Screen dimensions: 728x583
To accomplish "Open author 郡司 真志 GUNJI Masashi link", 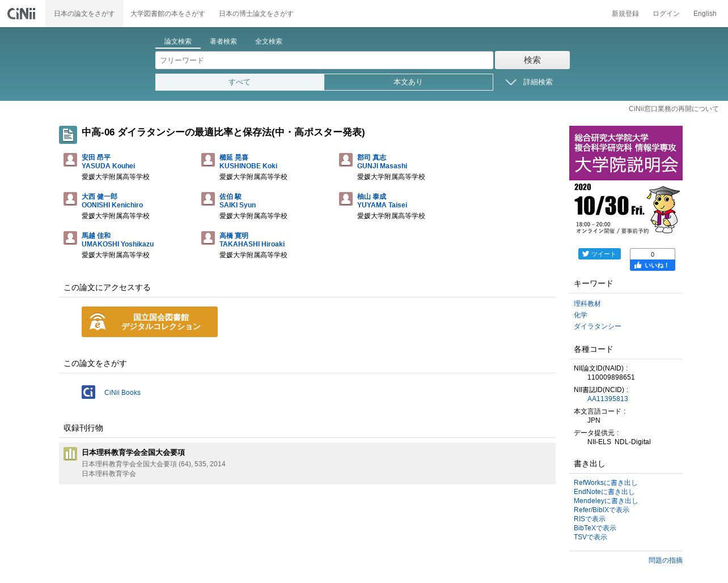I will pos(382,161).
